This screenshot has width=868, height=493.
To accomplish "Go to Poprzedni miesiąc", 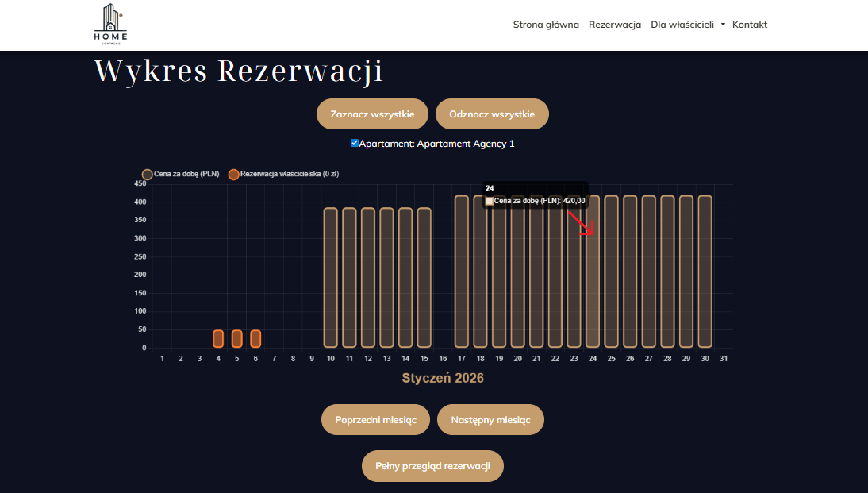I will pos(375,420).
